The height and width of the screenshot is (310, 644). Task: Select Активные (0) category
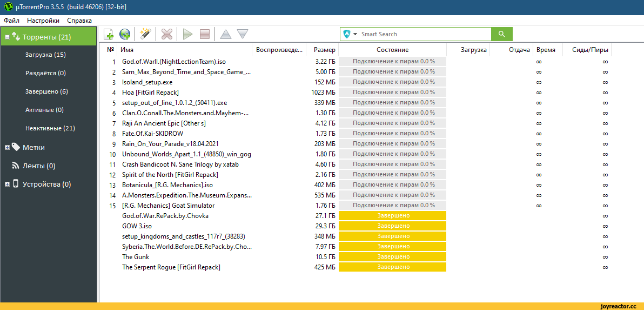pos(44,110)
